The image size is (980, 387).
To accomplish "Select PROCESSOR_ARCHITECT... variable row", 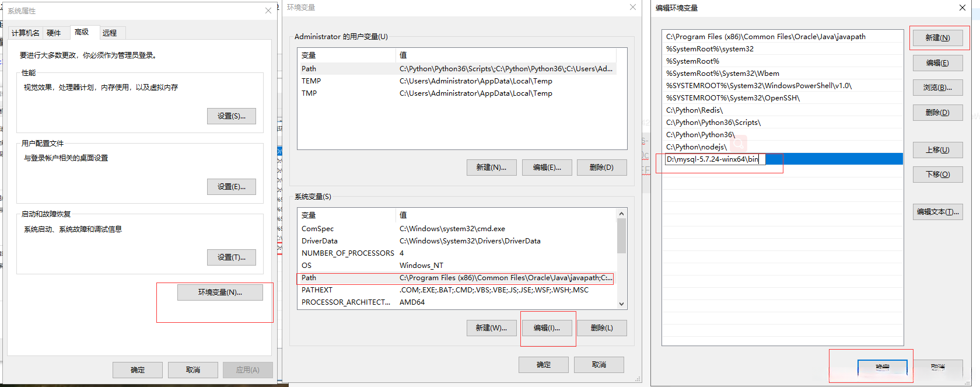I will click(457, 302).
